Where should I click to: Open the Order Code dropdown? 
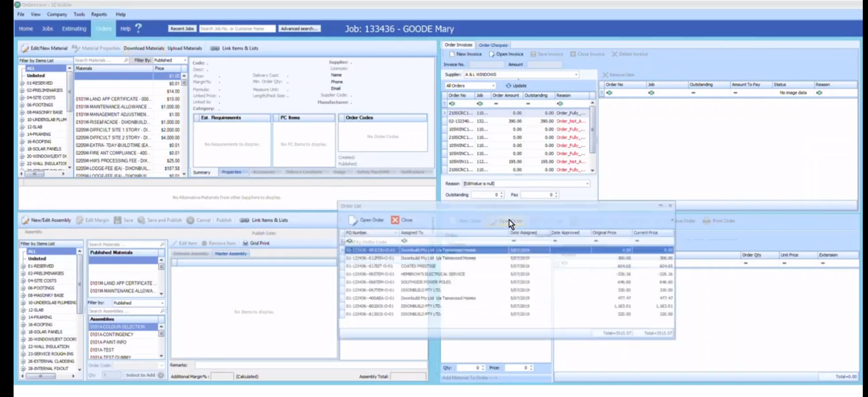pos(161,366)
